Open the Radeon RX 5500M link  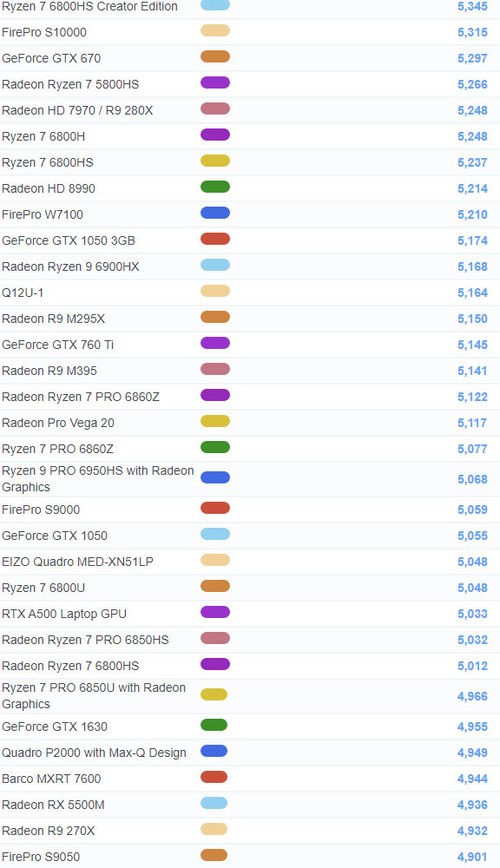pos(53,805)
